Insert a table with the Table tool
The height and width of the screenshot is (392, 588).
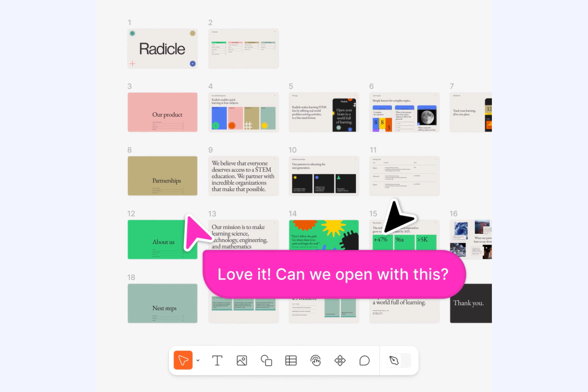pyautogui.click(x=291, y=361)
